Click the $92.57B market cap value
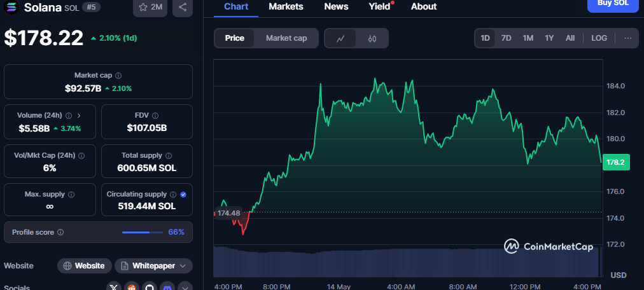Viewport: 644px width, 290px height. point(83,88)
